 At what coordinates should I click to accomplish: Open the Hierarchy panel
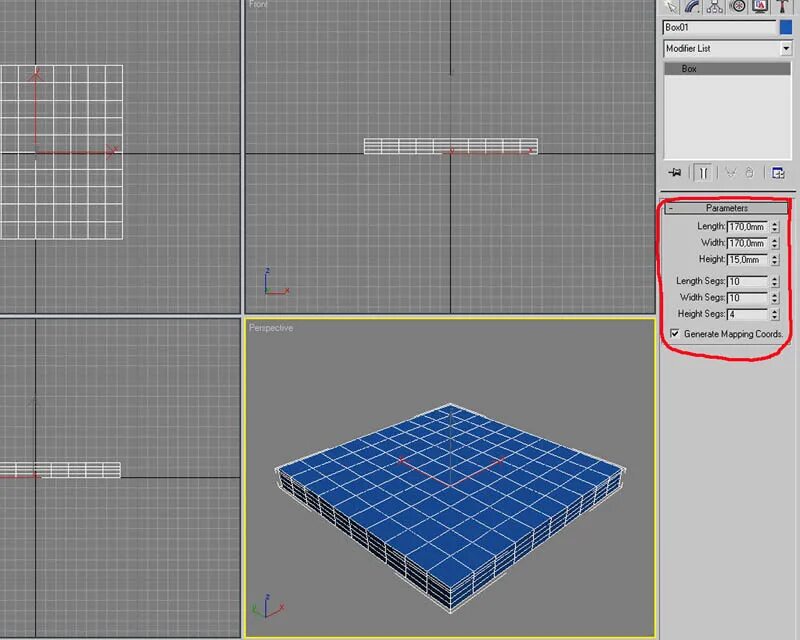point(716,8)
